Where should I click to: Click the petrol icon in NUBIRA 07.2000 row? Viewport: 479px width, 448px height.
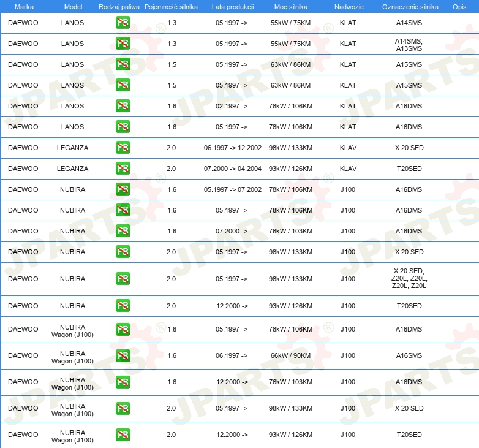[123, 231]
